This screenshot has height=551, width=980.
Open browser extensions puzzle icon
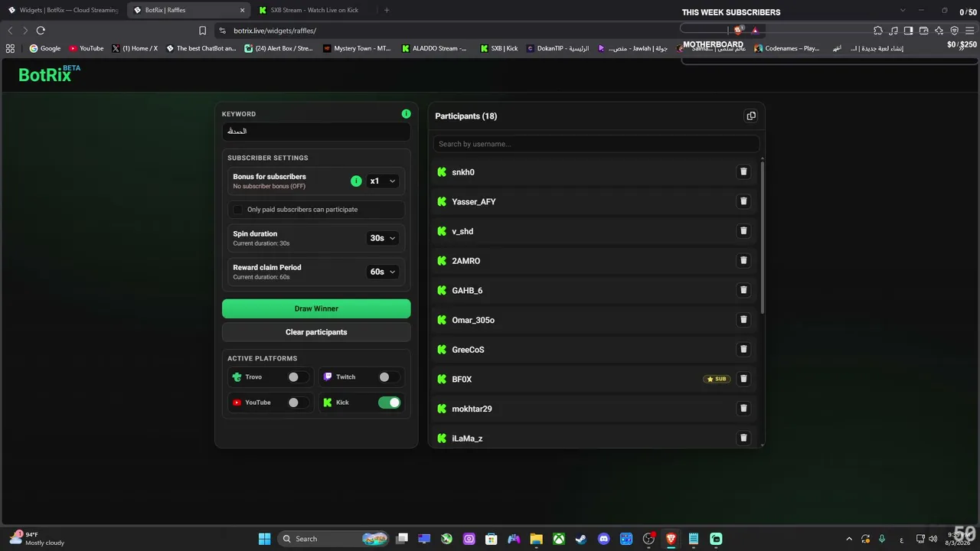878,31
